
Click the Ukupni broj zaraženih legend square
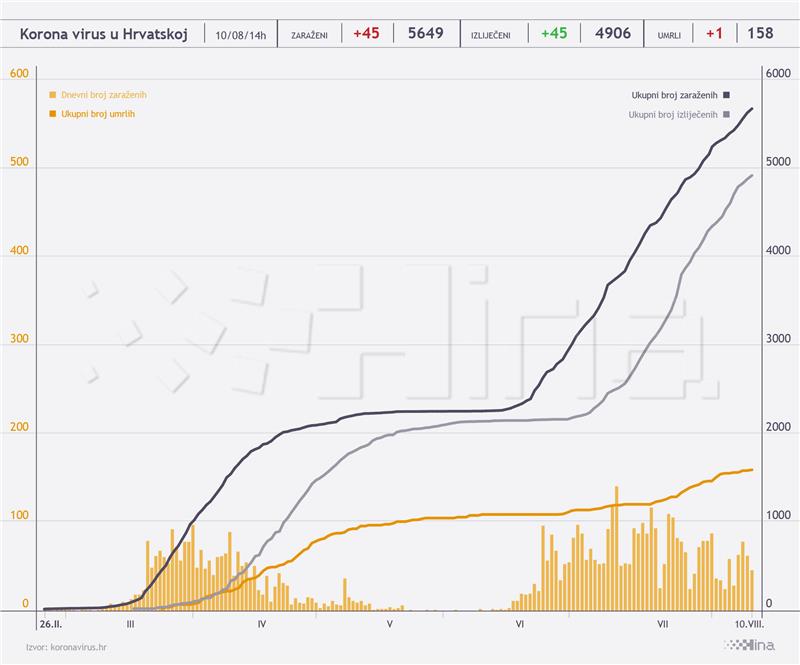[x=727, y=95]
